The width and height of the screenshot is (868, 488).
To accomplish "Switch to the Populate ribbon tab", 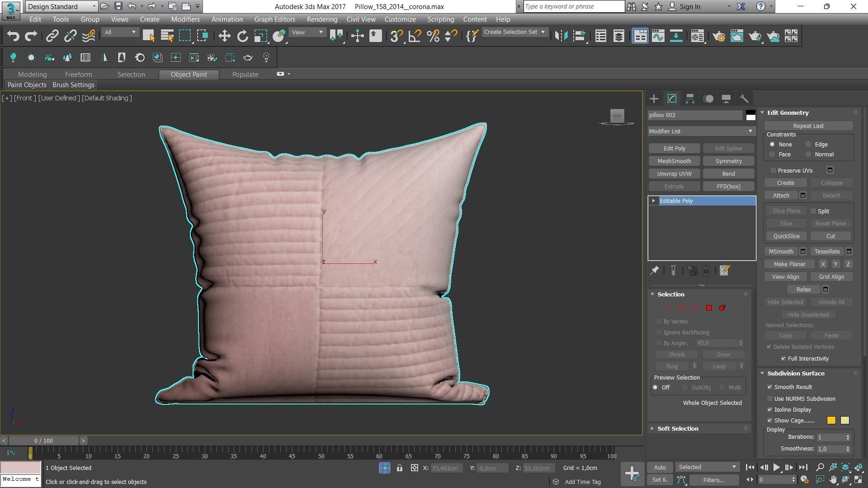I will 245,75.
